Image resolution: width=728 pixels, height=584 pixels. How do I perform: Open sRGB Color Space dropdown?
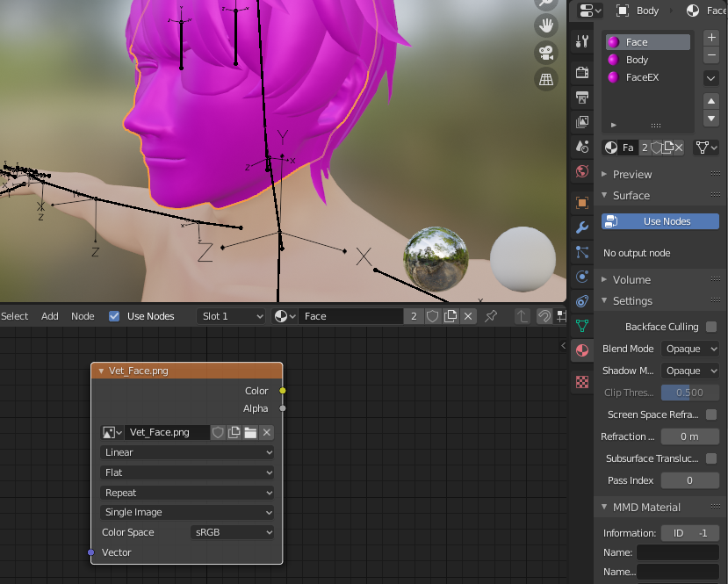coord(232,532)
